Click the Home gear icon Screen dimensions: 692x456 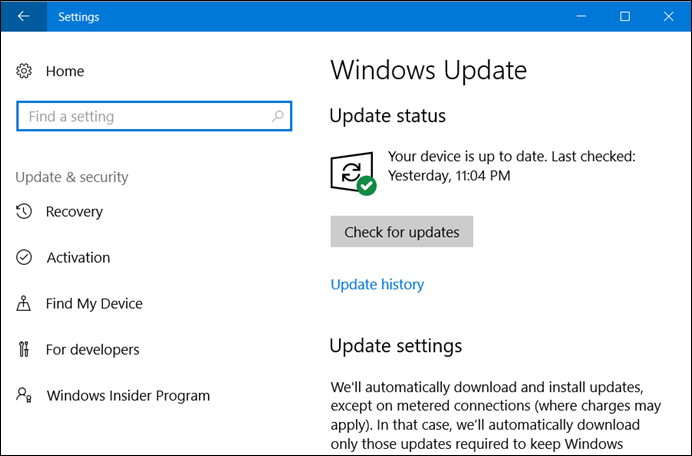pyautogui.click(x=24, y=71)
